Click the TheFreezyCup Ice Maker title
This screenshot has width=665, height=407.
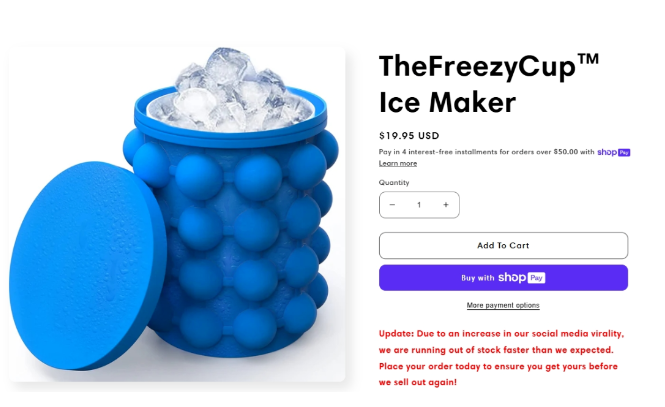pos(489,84)
